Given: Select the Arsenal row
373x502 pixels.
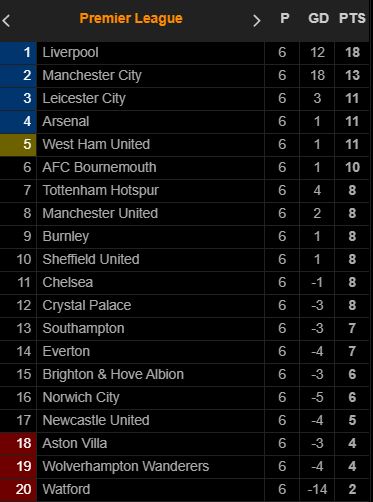Looking at the screenshot, I should coord(184,122).
